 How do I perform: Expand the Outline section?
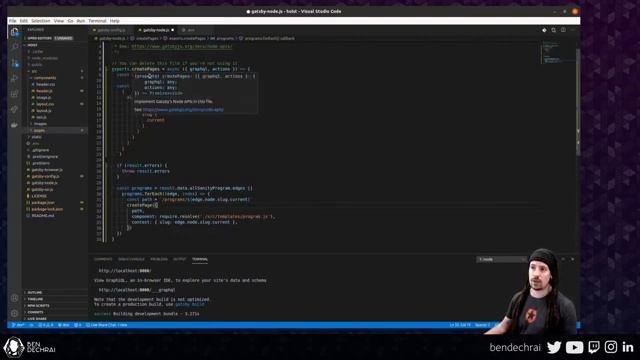pos(35,292)
